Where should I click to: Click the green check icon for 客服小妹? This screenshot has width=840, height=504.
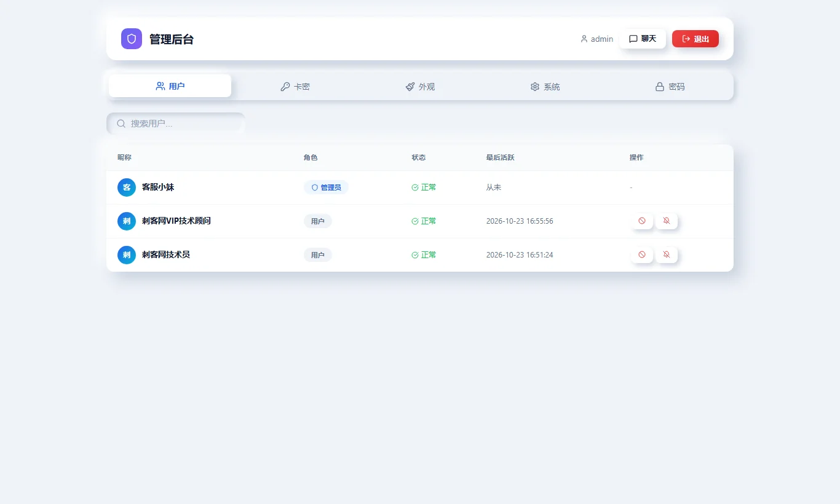tap(415, 187)
